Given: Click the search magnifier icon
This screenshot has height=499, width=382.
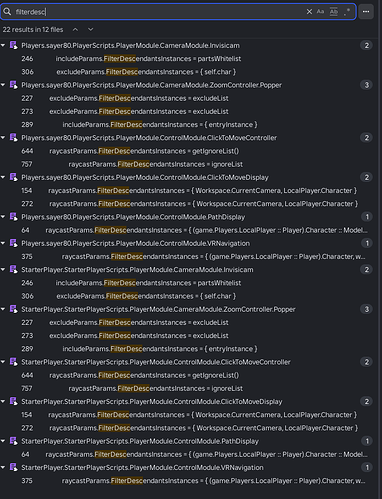Looking at the screenshot, I should coord(7,12).
